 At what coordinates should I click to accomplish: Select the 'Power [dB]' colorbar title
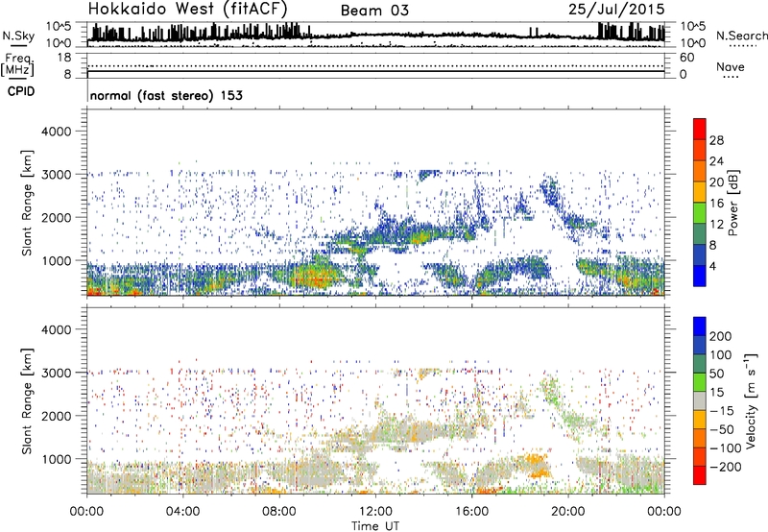click(732, 203)
